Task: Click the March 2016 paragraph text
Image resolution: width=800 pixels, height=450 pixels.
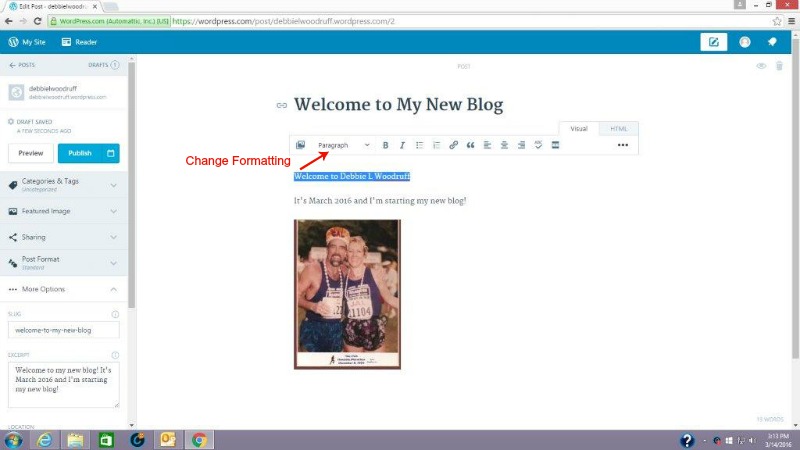Action: click(380, 201)
